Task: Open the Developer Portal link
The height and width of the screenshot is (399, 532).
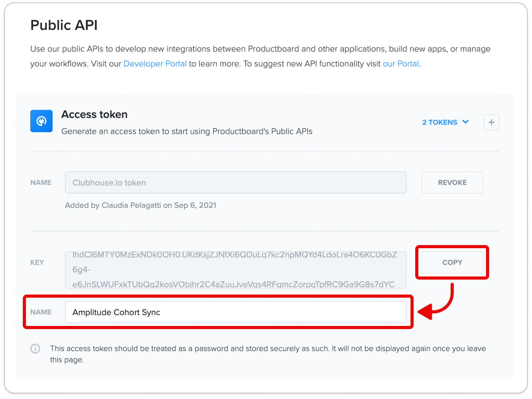Action: (155, 64)
